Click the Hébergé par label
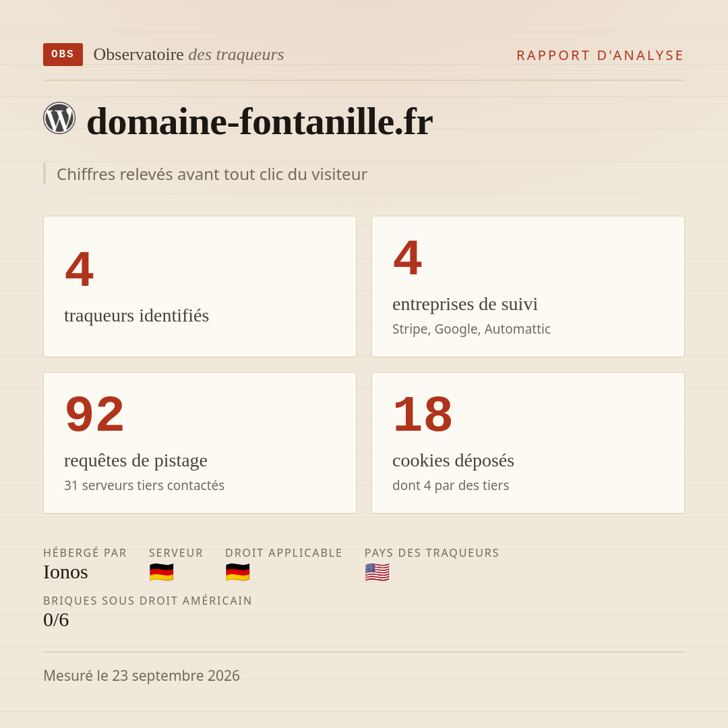This screenshot has width=728, height=728. coord(85,553)
